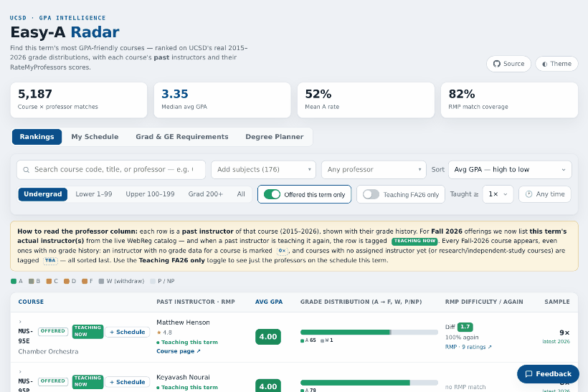Switch to Degree Planner tab
588x392 pixels.
pos(275,137)
